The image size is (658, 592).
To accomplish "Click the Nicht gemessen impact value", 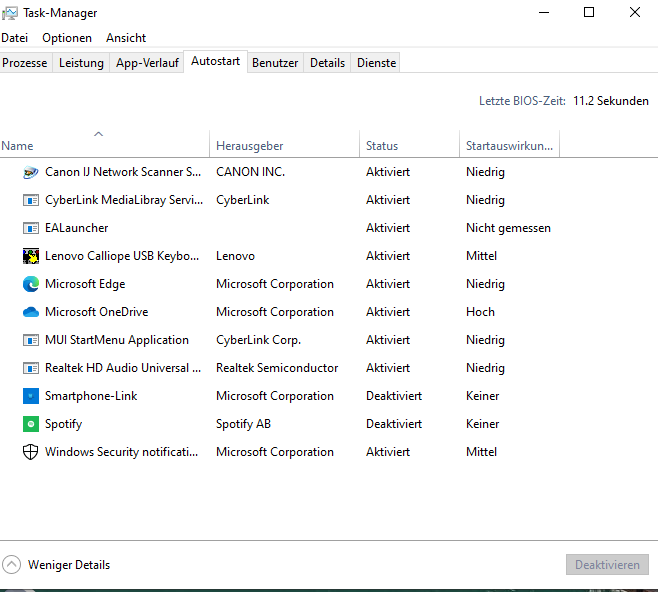I will 508,228.
